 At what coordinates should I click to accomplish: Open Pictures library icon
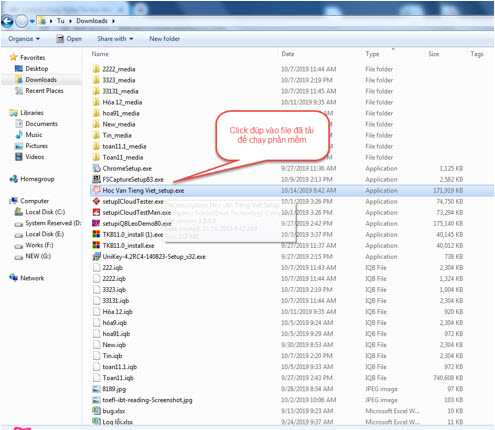coord(19,146)
